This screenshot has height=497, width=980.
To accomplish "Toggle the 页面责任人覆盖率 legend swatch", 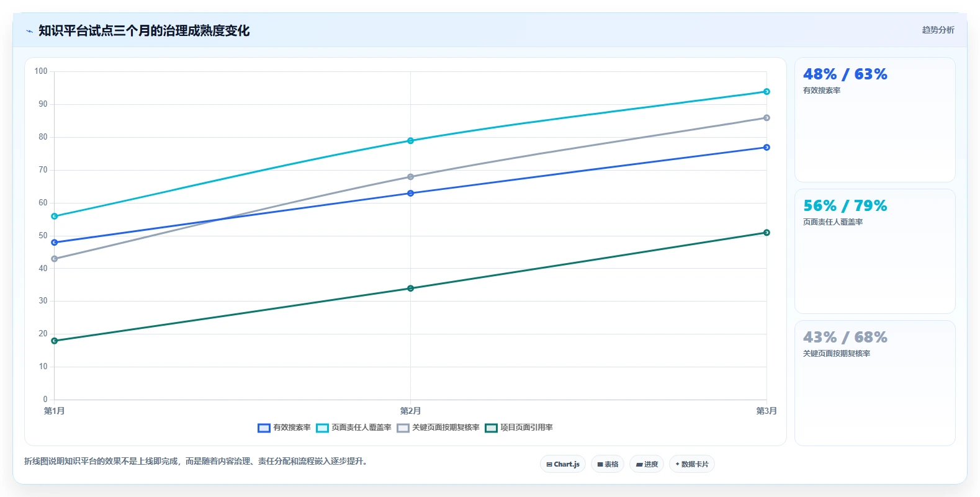I will [x=322, y=428].
